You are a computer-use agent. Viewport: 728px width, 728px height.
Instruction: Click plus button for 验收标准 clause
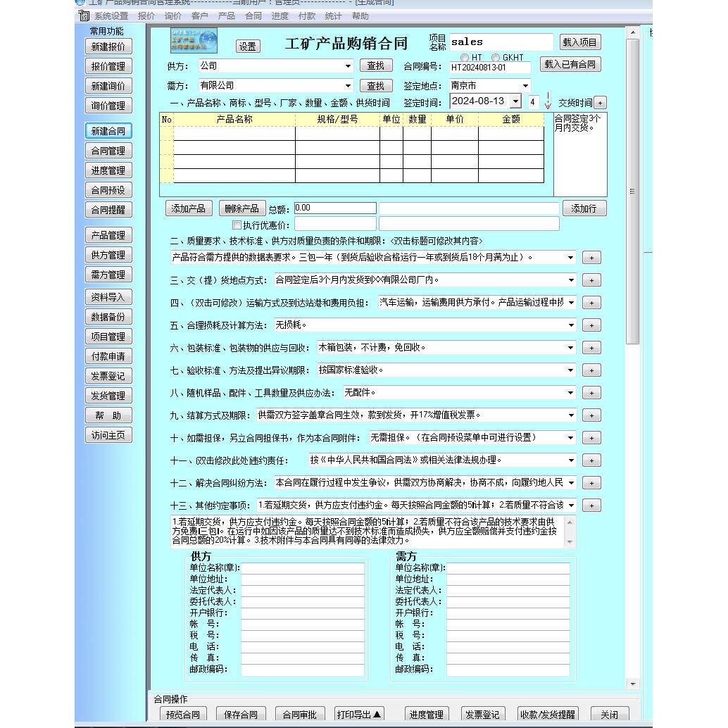tap(591, 370)
